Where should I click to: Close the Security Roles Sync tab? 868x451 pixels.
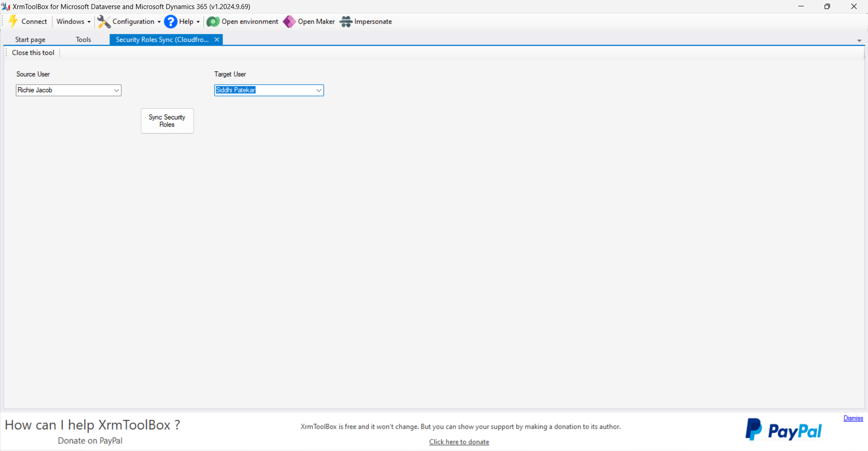[x=216, y=39]
